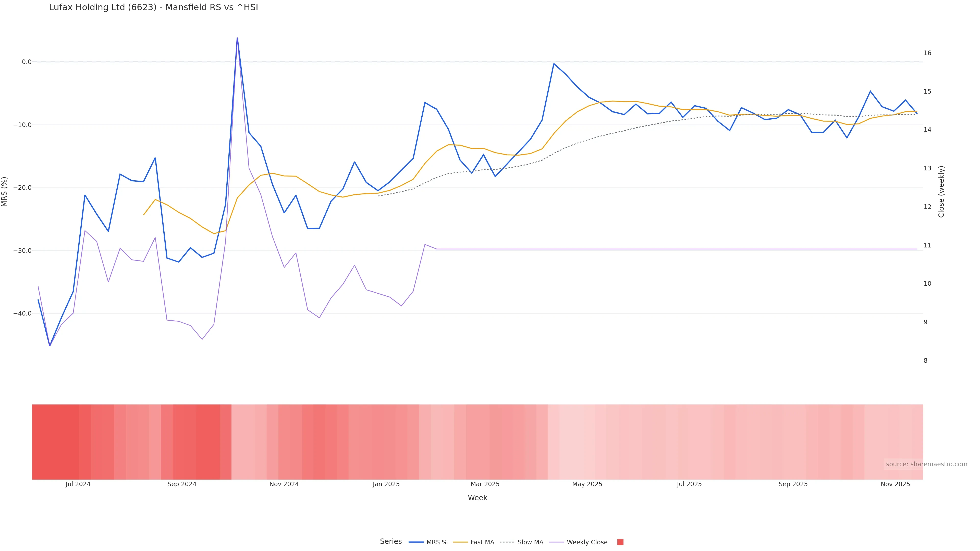Click the Lufax Holding chart title
980x551 pixels.
(153, 8)
